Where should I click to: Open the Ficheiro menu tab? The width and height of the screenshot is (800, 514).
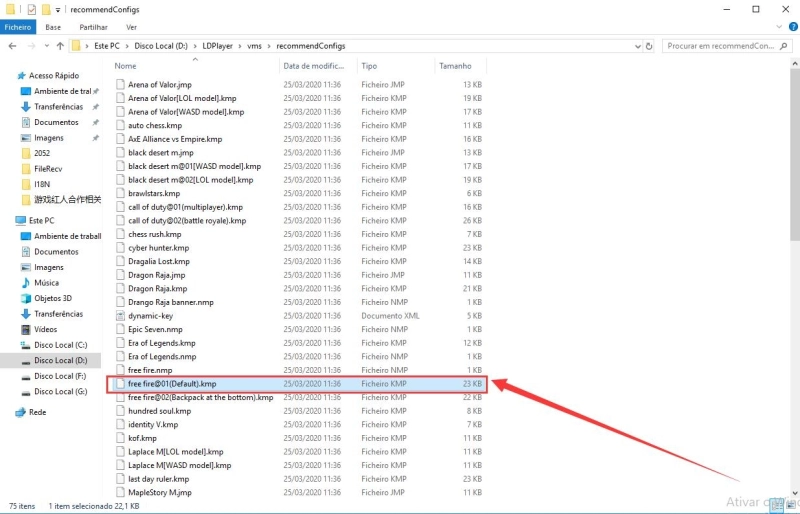point(18,27)
